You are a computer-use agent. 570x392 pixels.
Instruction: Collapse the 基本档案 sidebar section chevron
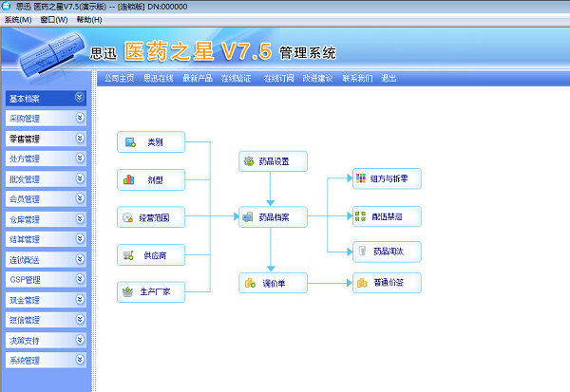point(80,97)
